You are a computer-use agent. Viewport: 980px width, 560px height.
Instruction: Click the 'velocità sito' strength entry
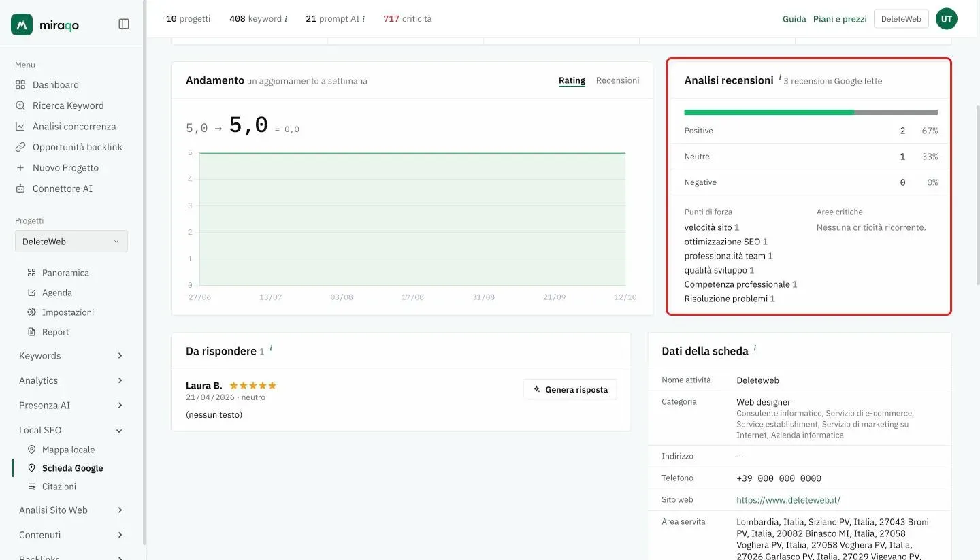711,227
